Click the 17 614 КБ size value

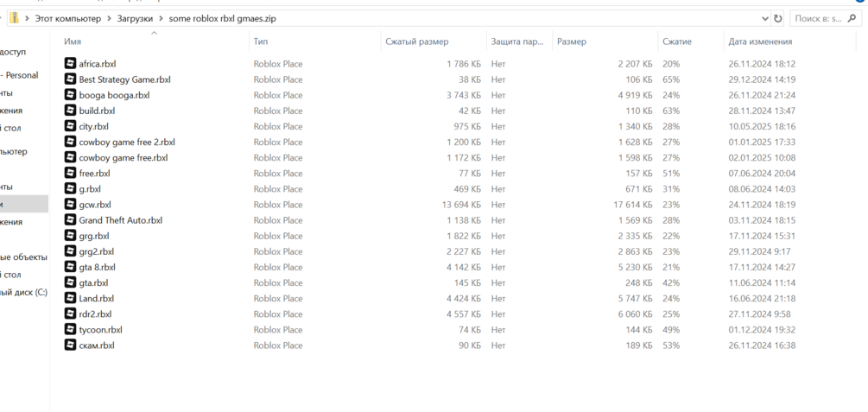[633, 205]
